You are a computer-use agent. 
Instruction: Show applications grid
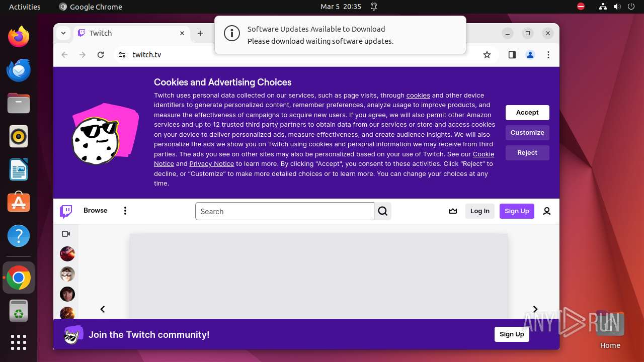(19, 342)
